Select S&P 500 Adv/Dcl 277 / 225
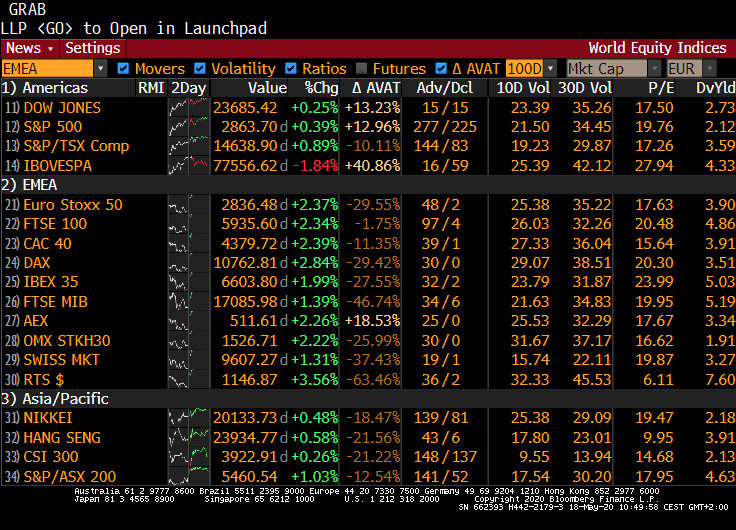 coord(445,127)
